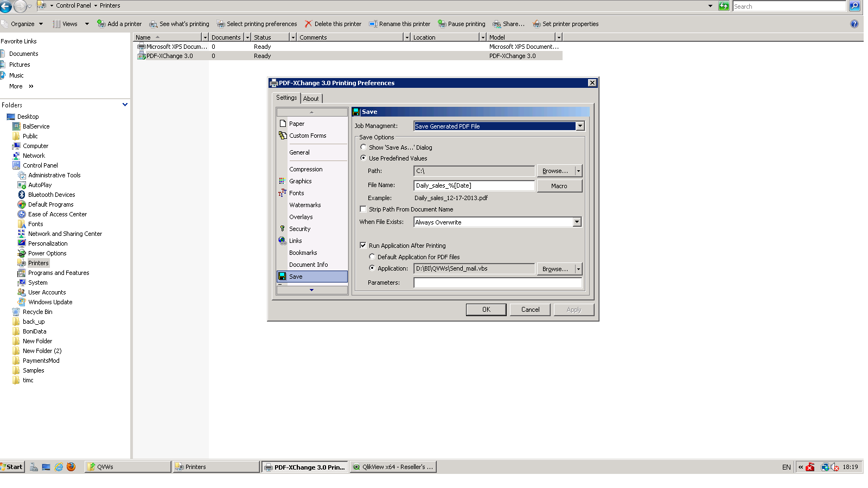The width and height of the screenshot is (868, 488).
Task: Open the Name column filter dropdown
Action: pyautogui.click(x=205, y=37)
